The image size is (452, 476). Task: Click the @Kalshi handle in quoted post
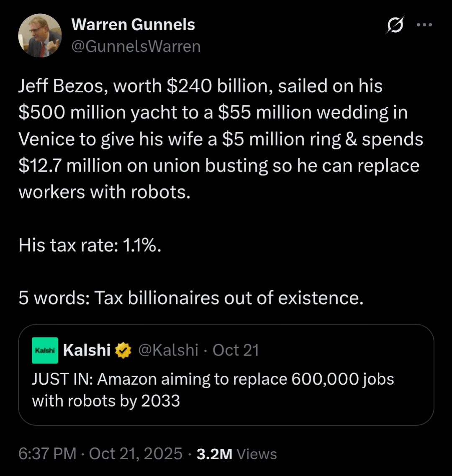[x=167, y=350]
